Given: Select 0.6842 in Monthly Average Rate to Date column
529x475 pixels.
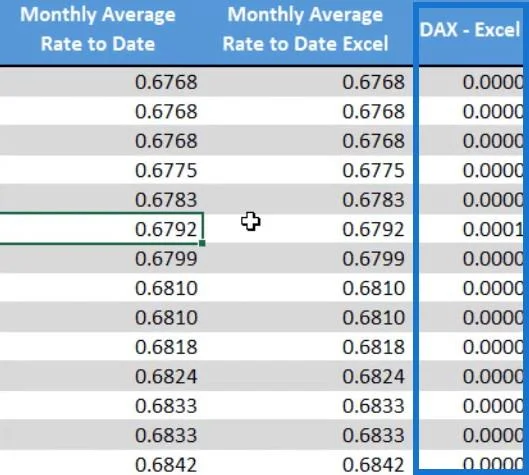Looking at the screenshot, I should 166,465.
